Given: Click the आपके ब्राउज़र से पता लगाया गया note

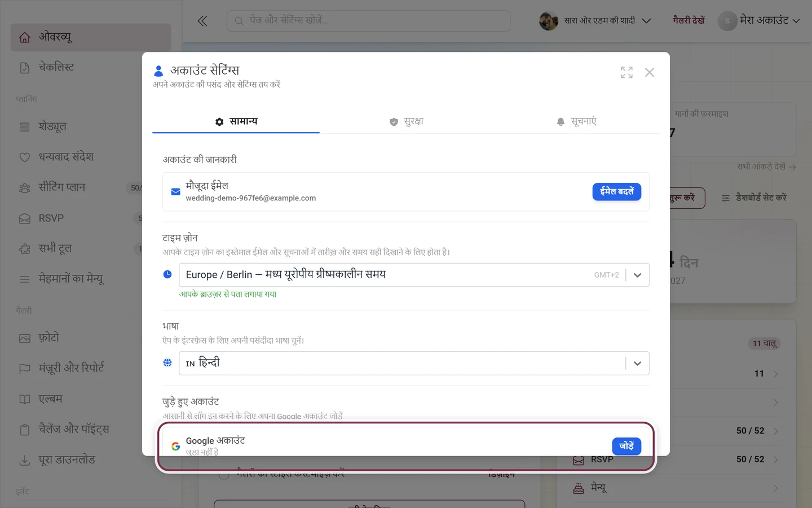Looking at the screenshot, I should click(x=228, y=294).
